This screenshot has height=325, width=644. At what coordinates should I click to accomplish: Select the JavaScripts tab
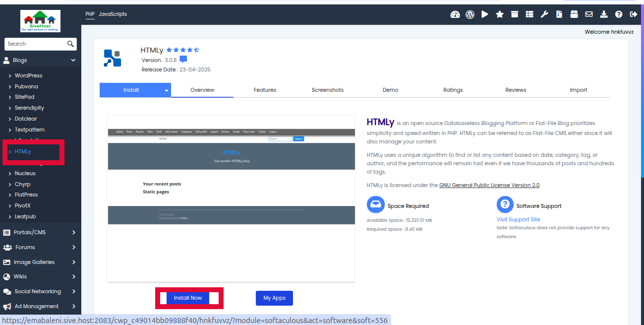(x=113, y=14)
